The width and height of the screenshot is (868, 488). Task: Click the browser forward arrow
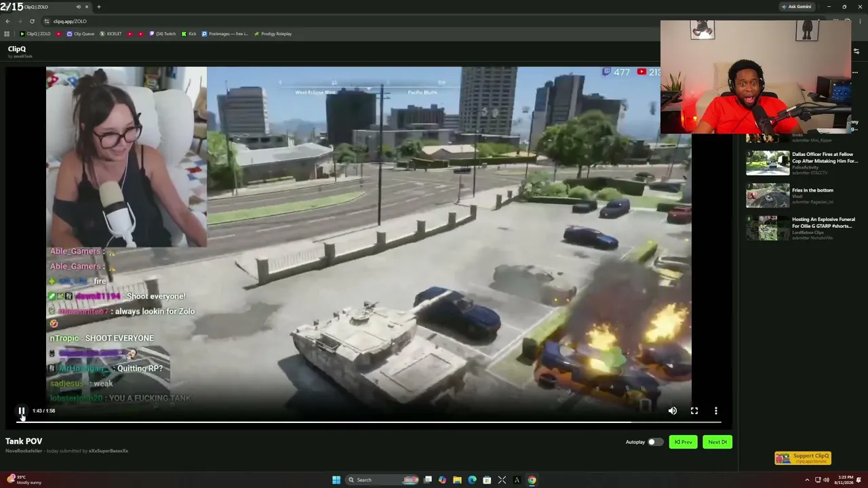click(20, 21)
